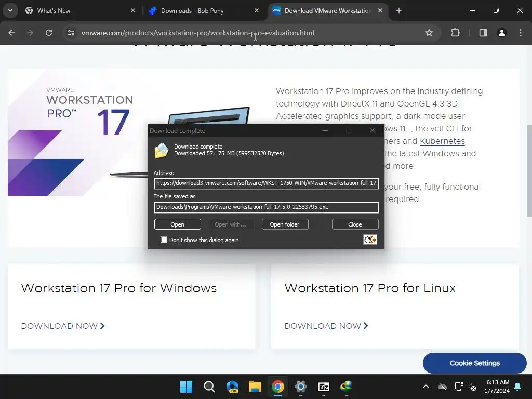532x399 pixels.
Task: Open the tab search dropdown arrow
Action: coord(10,10)
